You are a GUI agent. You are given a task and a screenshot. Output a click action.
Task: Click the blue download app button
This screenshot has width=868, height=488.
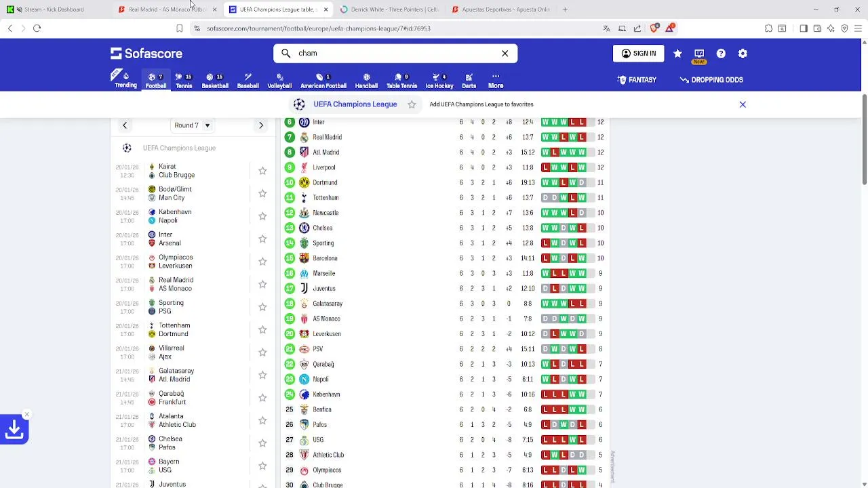(14, 429)
